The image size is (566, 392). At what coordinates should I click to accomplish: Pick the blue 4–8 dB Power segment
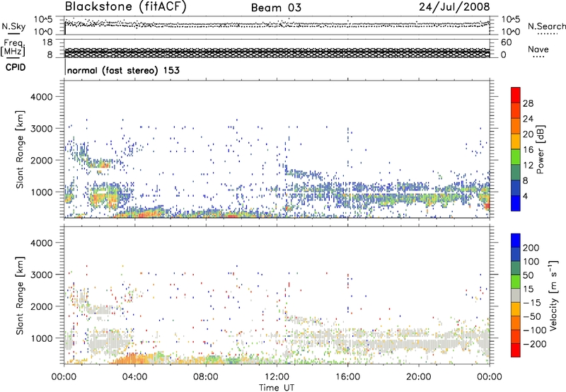tap(516, 188)
